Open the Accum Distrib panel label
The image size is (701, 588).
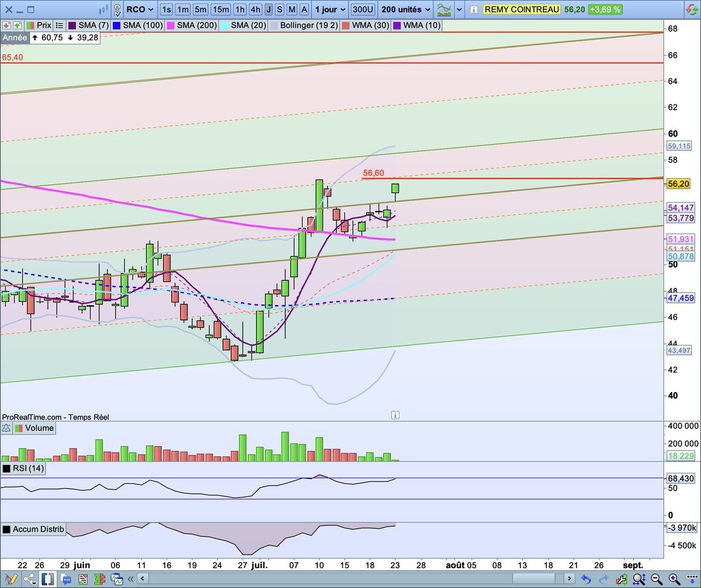tap(34, 530)
